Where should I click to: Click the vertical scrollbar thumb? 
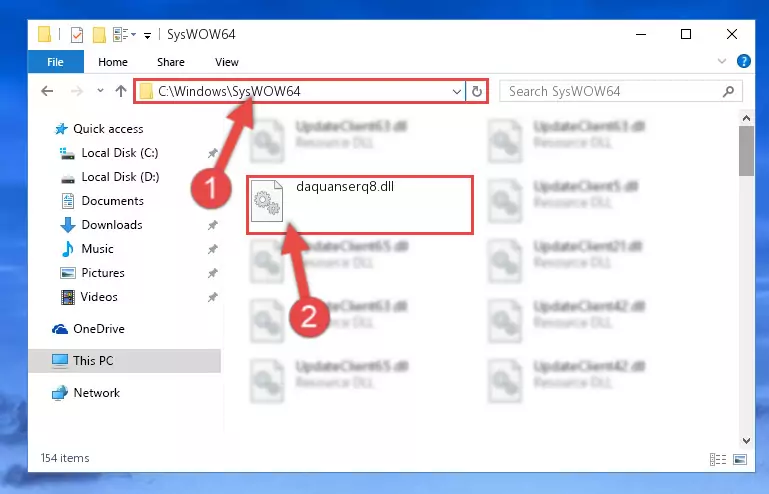746,150
